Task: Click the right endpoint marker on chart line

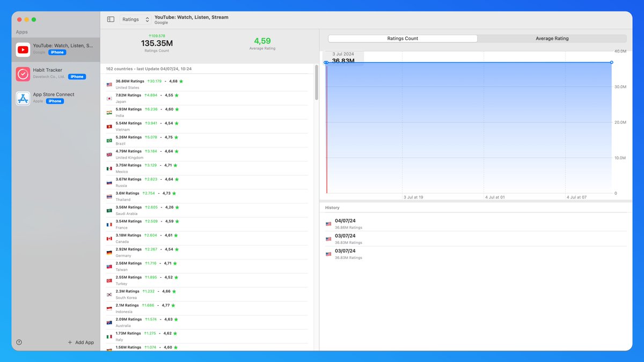Action: pos(611,62)
